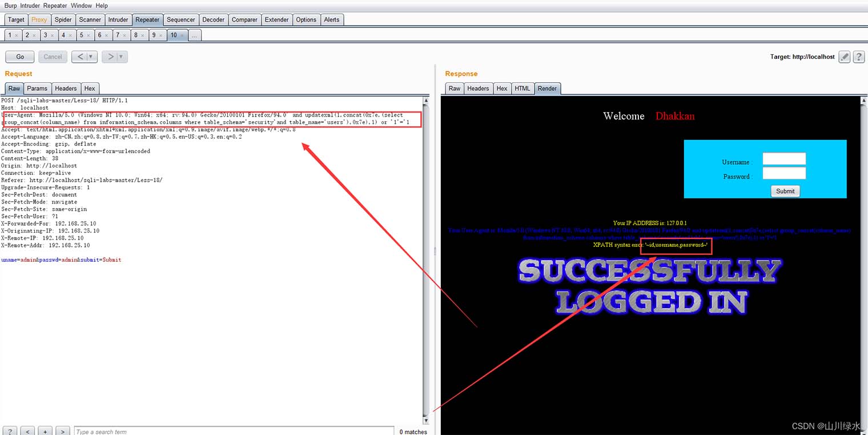Click the 'Type a search term' field
868x435 pixels.
(x=234, y=432)
